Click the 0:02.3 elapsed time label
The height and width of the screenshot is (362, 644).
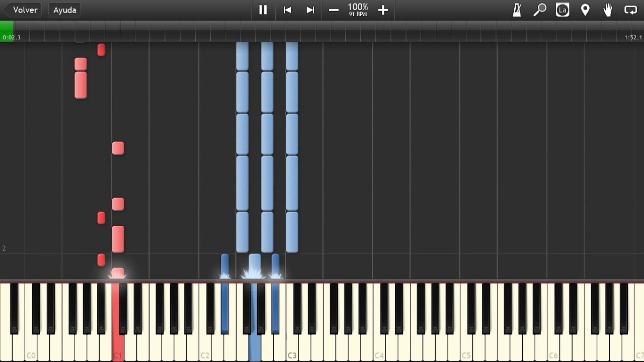pos(12,38)
